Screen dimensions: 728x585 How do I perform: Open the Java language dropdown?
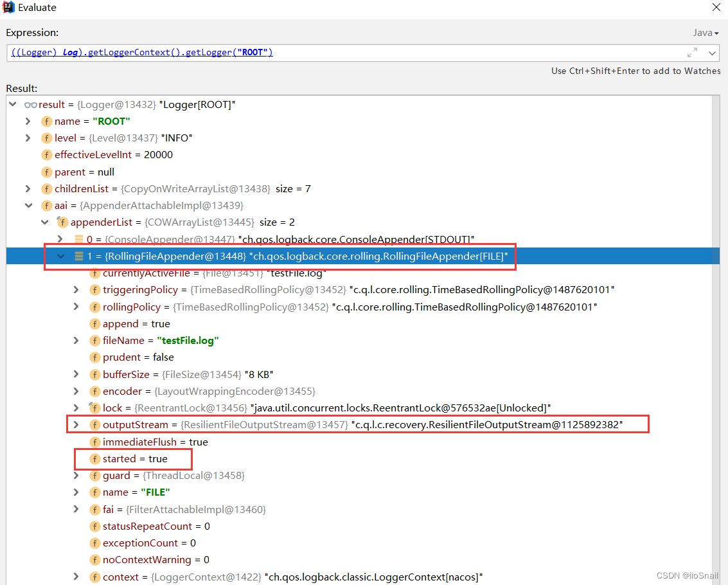click(x=706, y=33)
